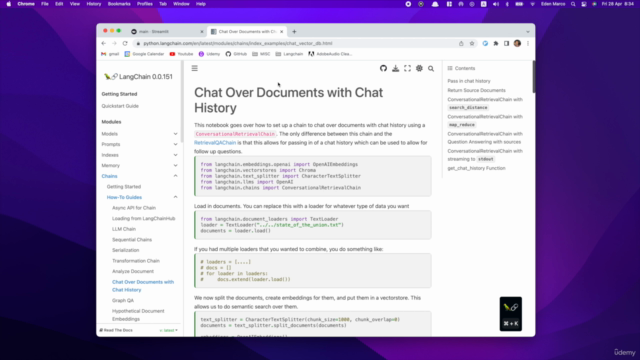Open the Sequential Chains guide

tap(132, 240)
